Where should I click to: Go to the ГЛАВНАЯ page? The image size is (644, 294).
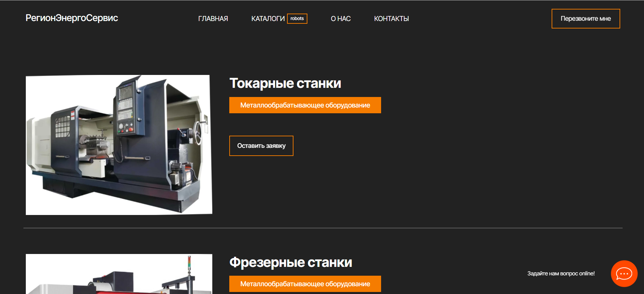tap(213, 19)
